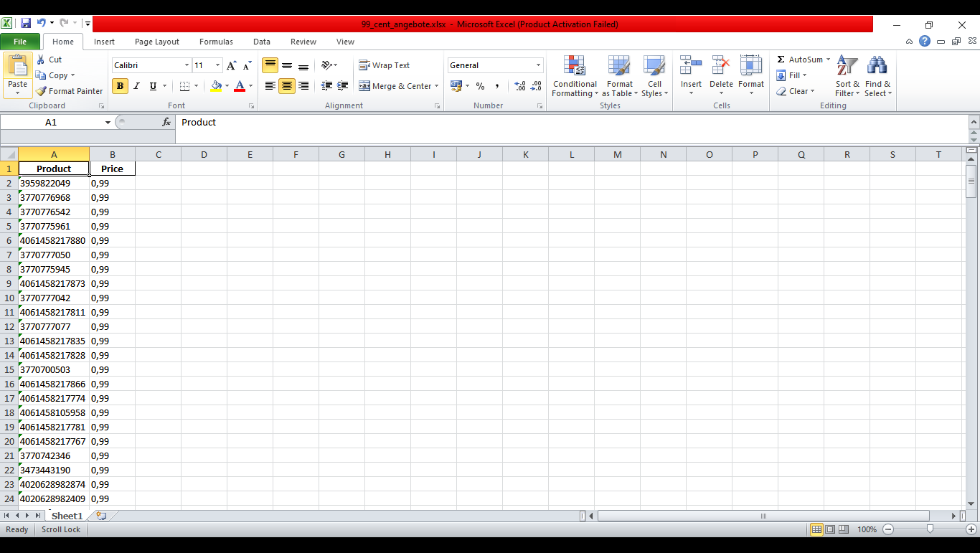Open Find & Select menu
The width and height of the screenshot is (980, 553).
tap(877, 77)
